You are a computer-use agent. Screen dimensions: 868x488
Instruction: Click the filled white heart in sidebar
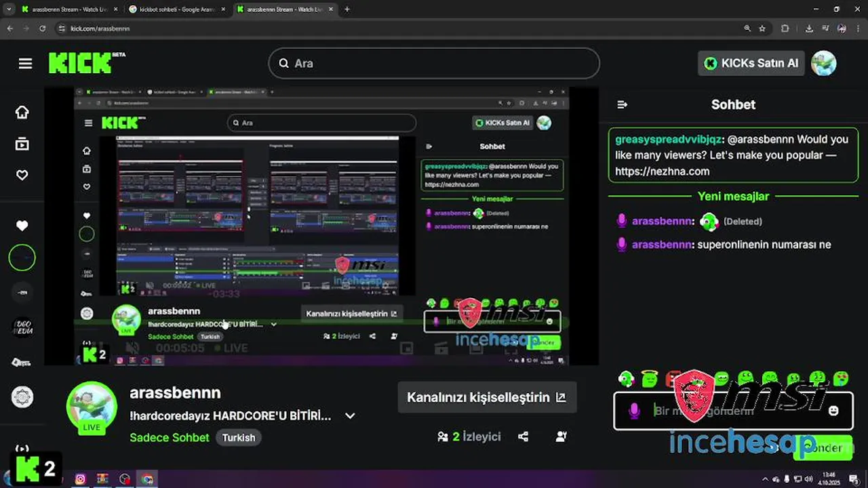[x=22, y=226]
